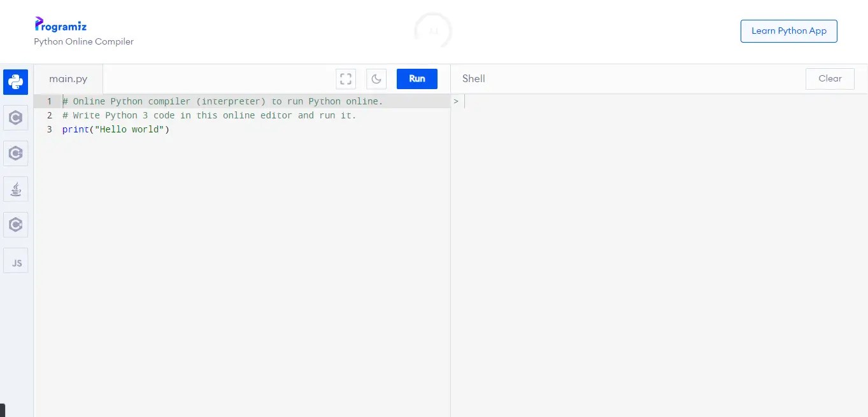Click the Shell panel title

coord(474,79)
